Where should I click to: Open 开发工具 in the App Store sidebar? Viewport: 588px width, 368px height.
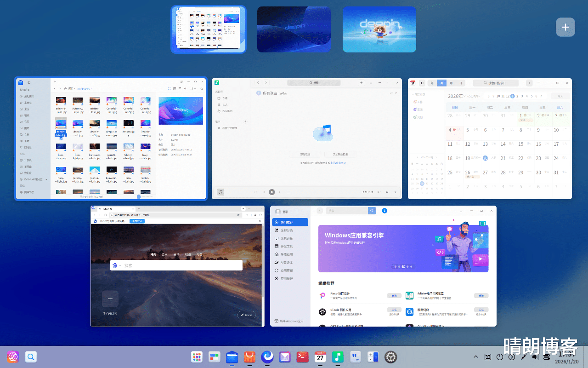290,246
